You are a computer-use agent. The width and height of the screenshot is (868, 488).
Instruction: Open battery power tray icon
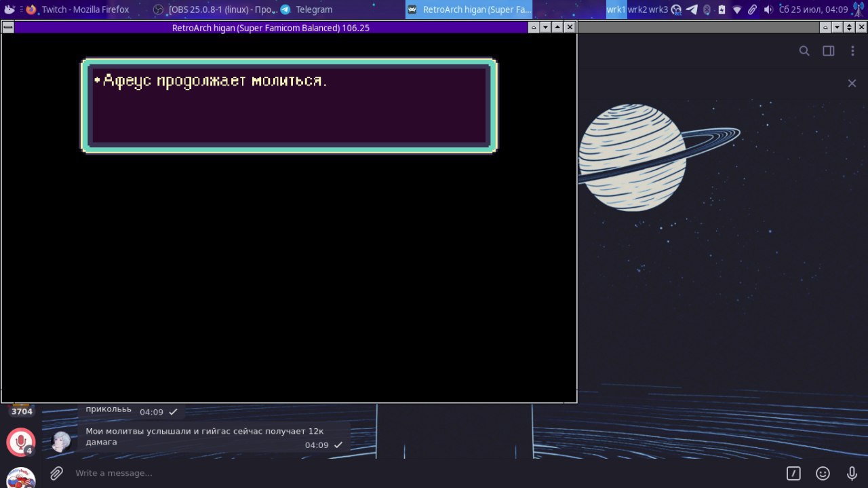point(722,10)
